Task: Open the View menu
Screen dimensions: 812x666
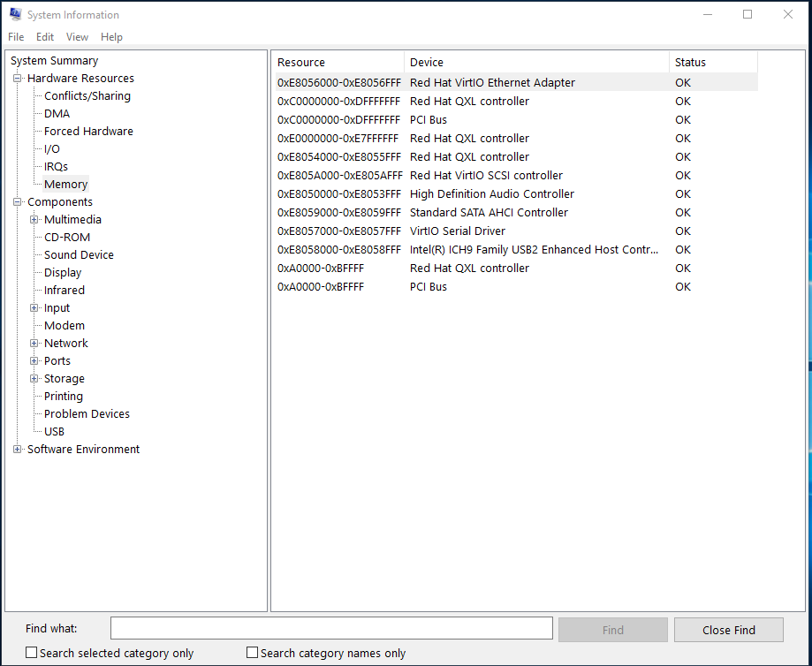Action: [x=77, y=37]
